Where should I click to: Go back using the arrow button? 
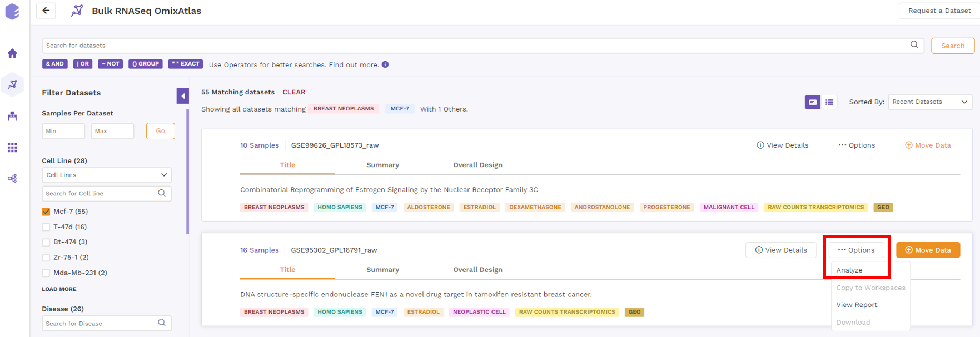click(46, 11)
